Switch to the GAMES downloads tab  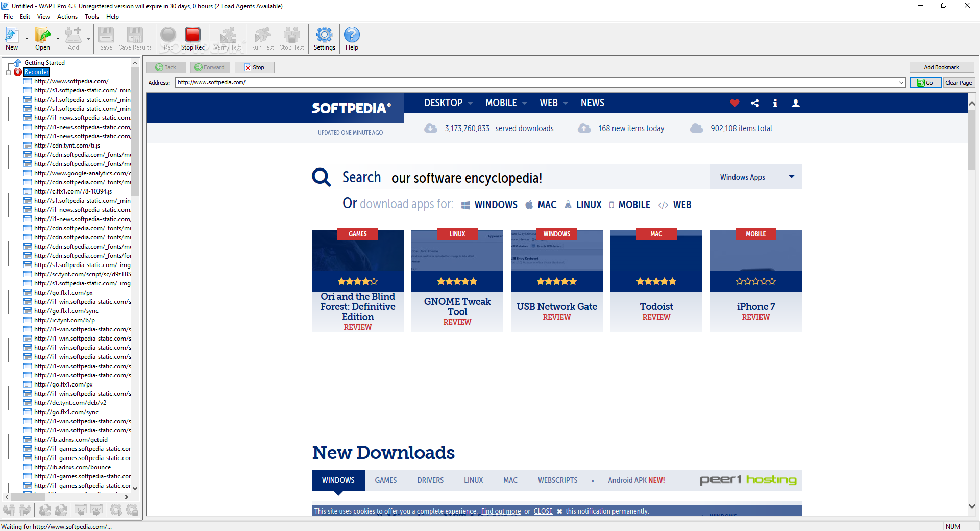point(386,480)
